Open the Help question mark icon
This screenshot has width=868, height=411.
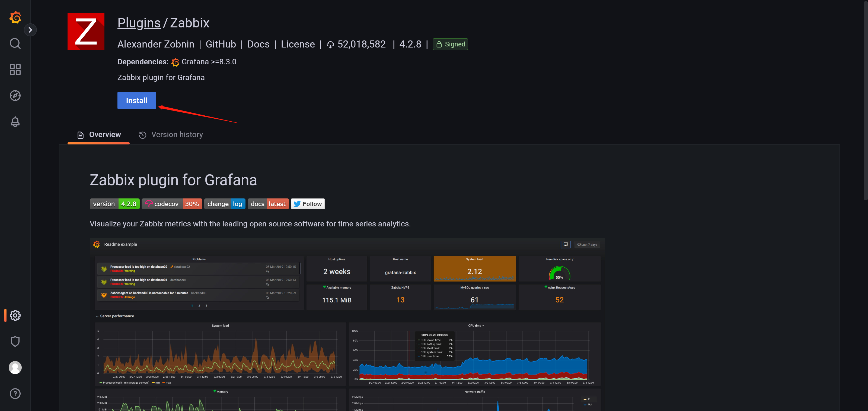point(15,393)
